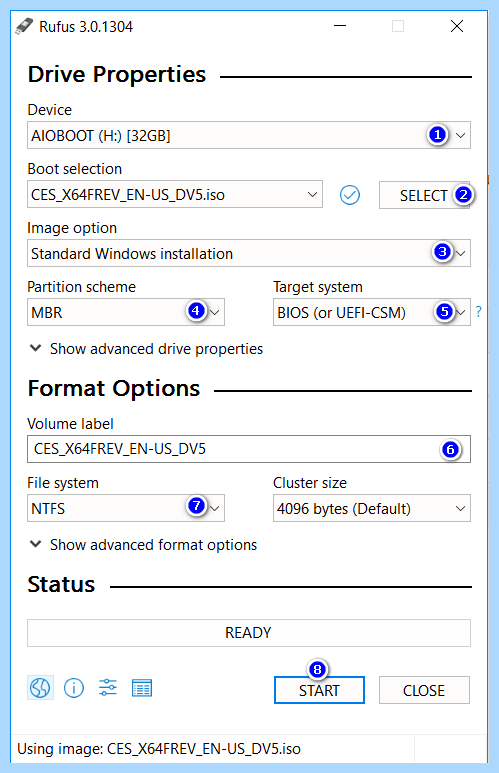The width and height of the screenshot is (499, 773).
Task: Minimize the Rufus window
Action: click(340, 26)
